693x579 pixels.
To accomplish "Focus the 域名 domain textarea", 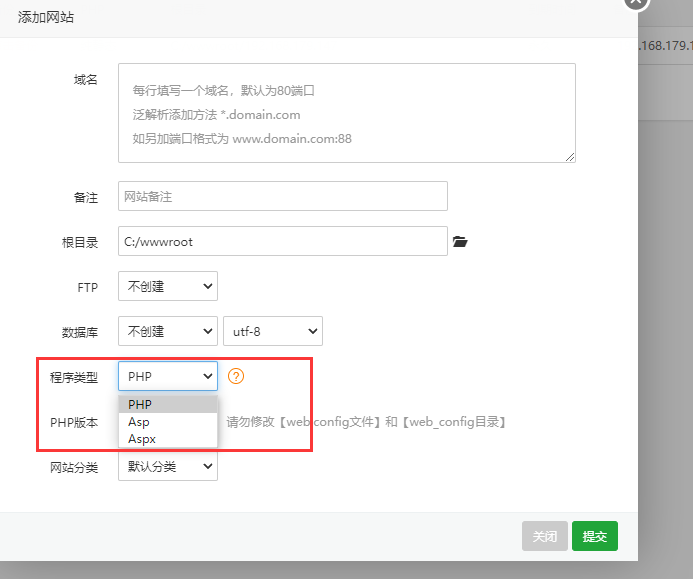I will click(347, 113).
